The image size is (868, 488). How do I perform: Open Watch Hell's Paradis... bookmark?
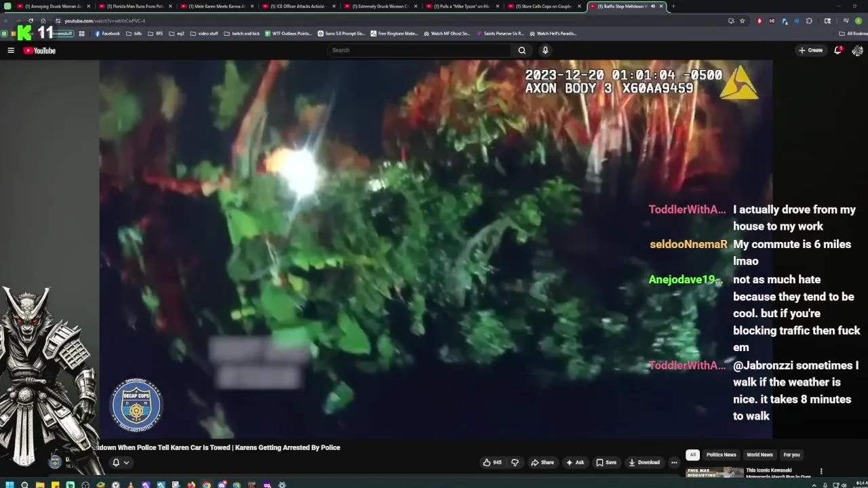point(553,33)
